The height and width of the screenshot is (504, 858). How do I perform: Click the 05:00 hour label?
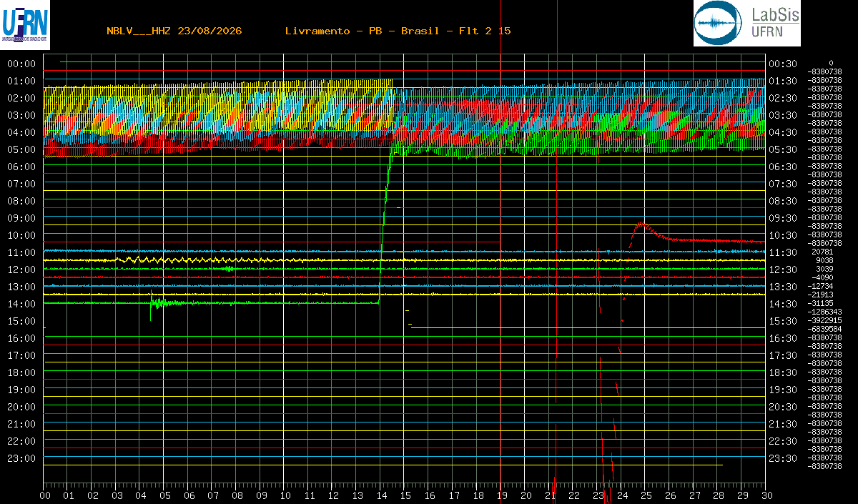click(x=21, y=149)
